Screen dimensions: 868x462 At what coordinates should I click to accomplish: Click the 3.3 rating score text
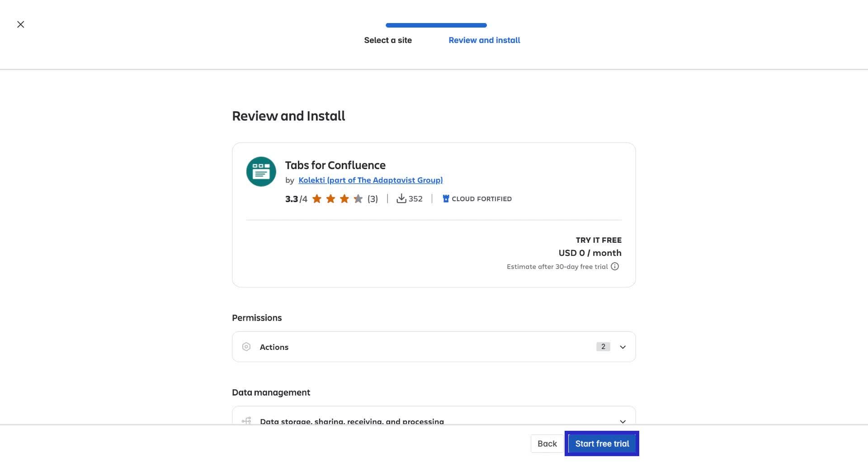point(291,198)
